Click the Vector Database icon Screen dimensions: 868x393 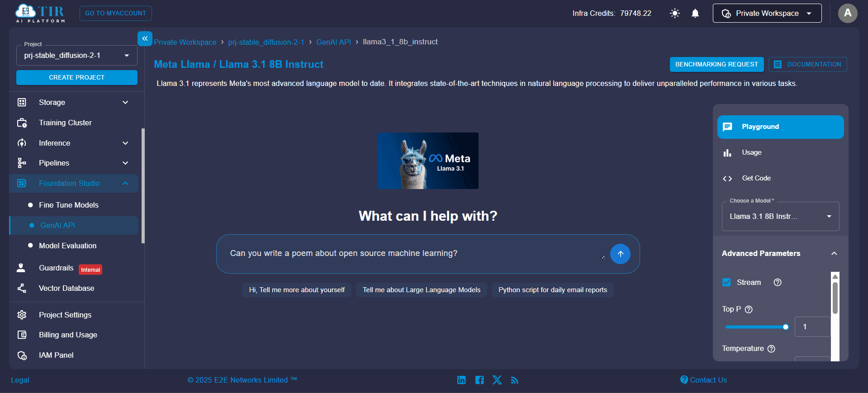click(22, 288)
